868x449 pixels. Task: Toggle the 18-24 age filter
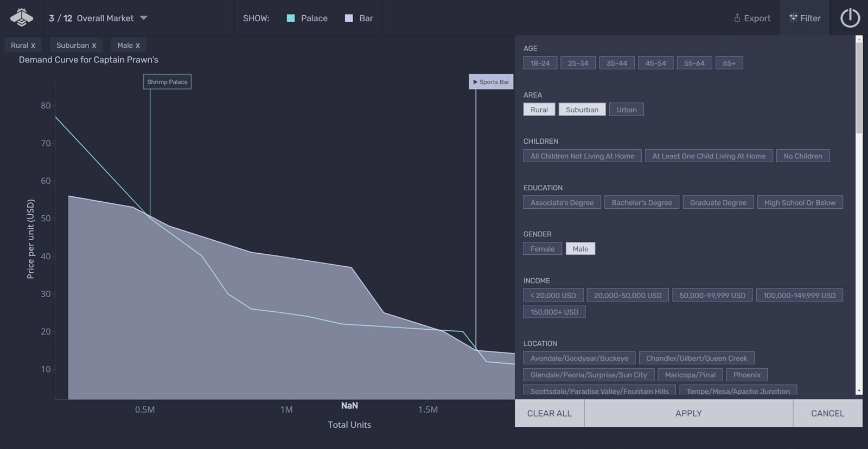(x=540, y=63)
